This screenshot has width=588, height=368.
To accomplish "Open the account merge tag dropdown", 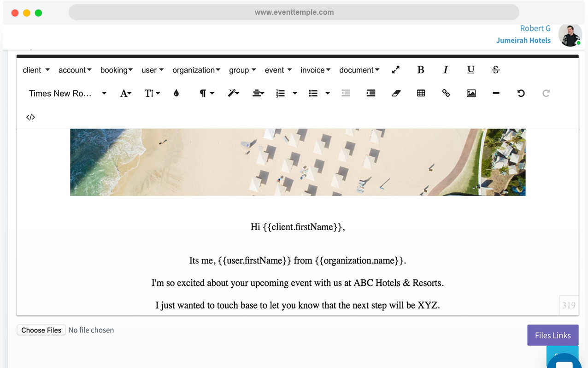I will tap(75, 70).
